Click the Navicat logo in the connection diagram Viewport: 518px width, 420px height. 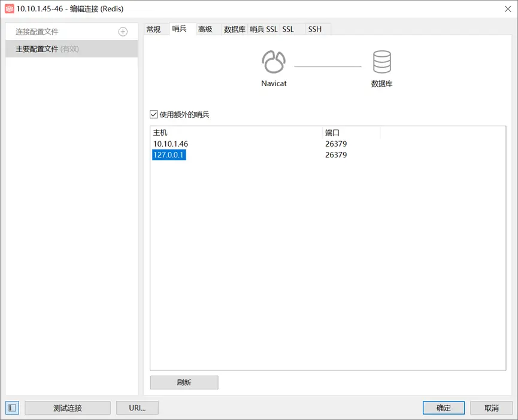(273, 61)
